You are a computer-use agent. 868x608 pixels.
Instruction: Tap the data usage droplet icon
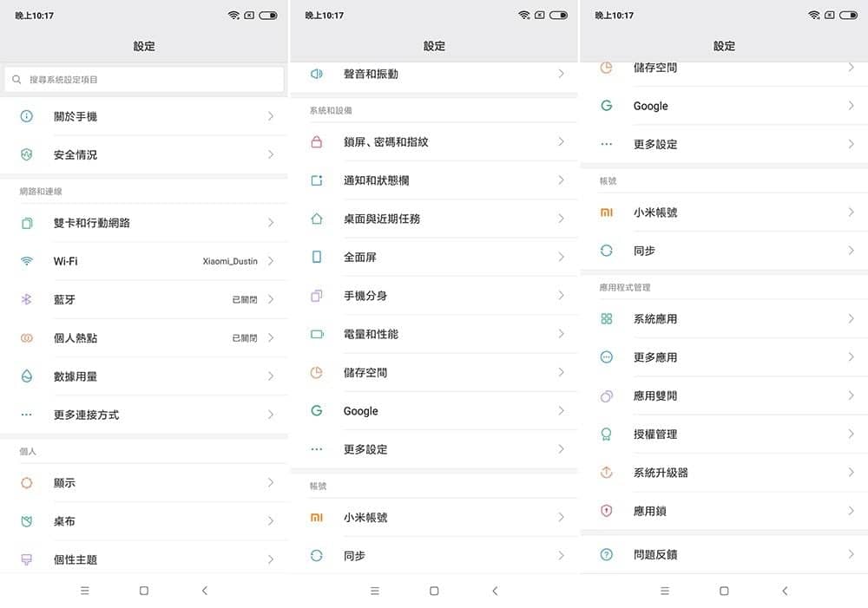(x=27, y=376)
